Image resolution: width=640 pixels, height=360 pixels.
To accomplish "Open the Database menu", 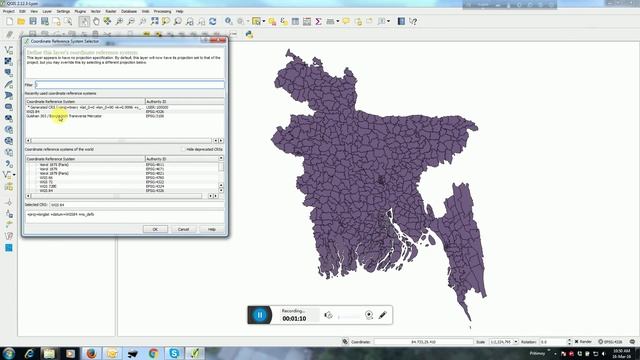I will 129,11.
